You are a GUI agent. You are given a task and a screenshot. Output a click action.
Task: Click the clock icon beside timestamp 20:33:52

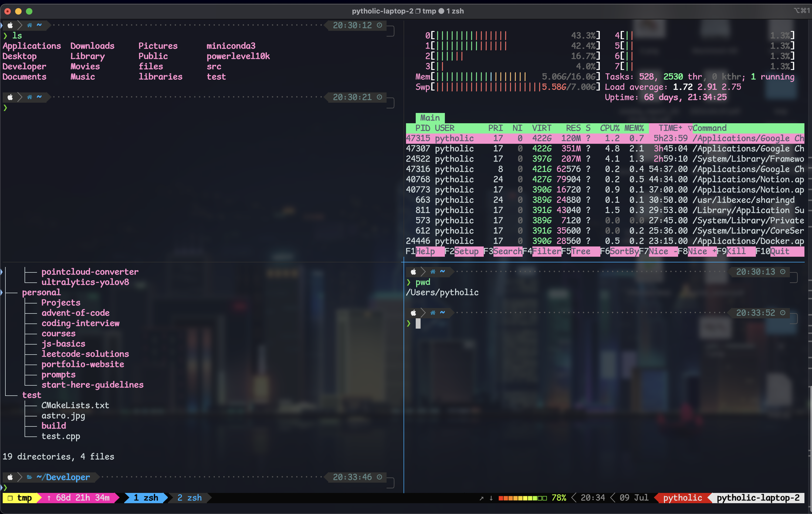click(782, 312)
